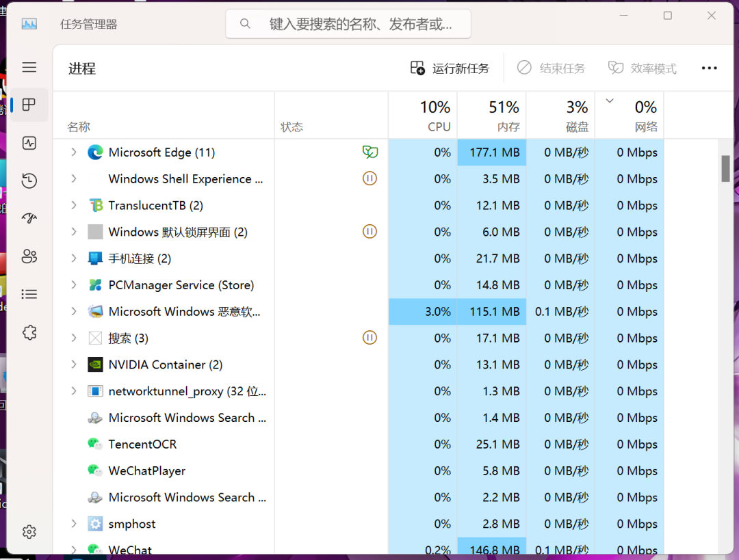This screenshot has width=739, height=560.
Task: Click 结束任务 button
Action: point(551,68)
